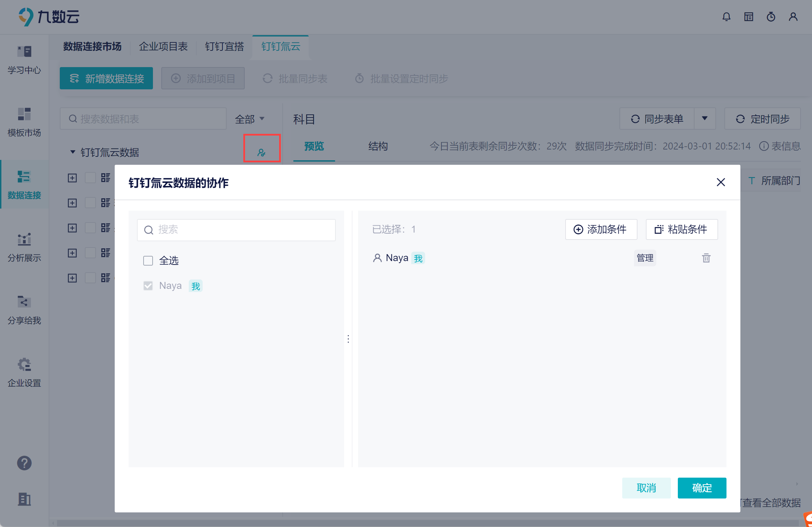Click the dialog's 搜索 input field
812x527 pixels.
(236, 230)
